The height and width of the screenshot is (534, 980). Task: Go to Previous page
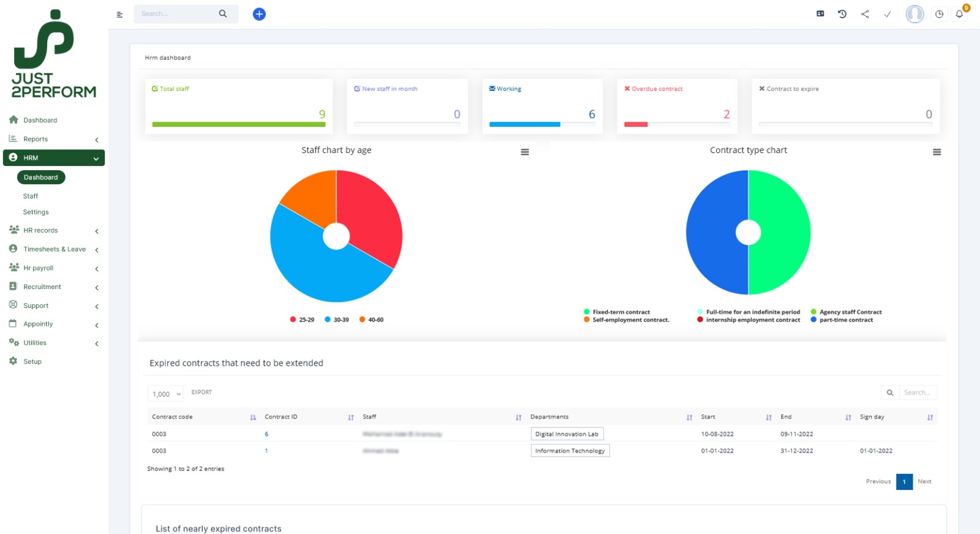pyautogui.click(x=878, y=481)
